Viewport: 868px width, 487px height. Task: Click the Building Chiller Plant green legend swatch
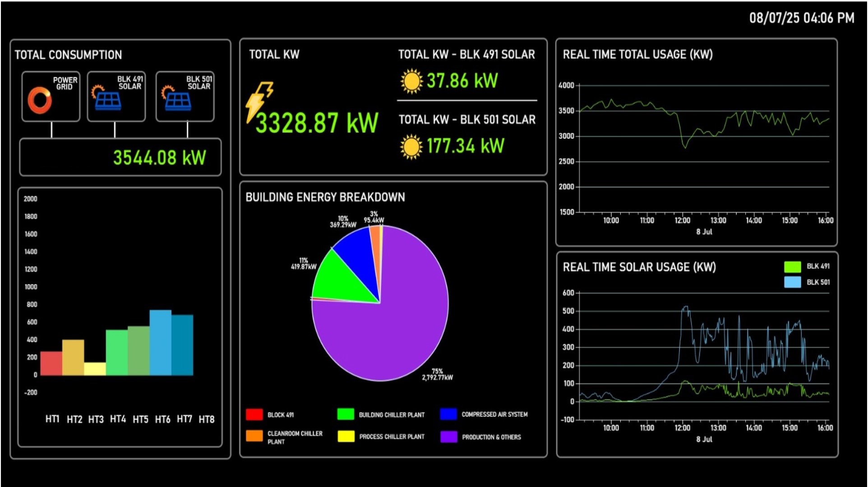point(346,414)
